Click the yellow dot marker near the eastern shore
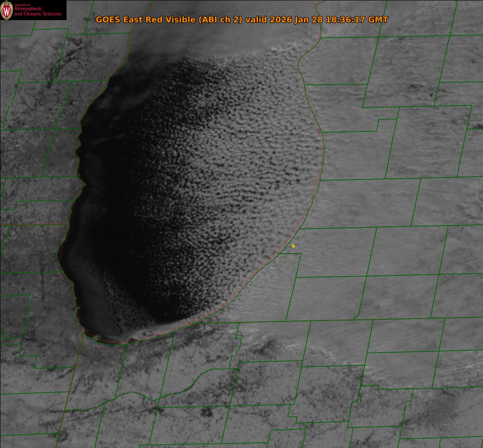Viewport: 483px width, 448px height. click(x=293, y=246)
